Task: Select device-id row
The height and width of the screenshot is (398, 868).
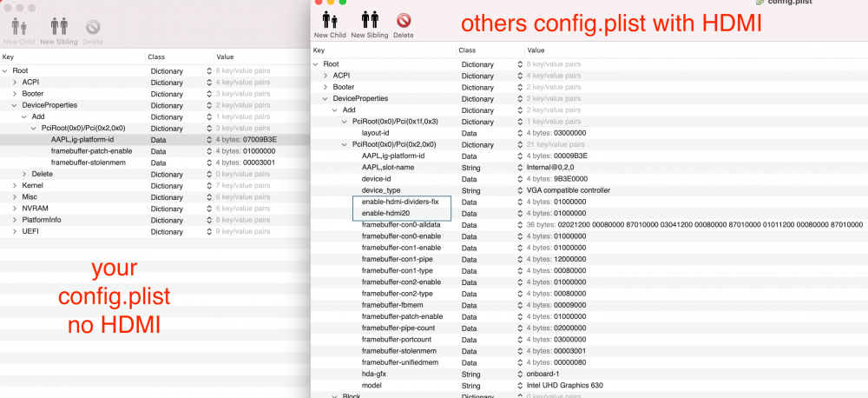Action: (589, 179)
